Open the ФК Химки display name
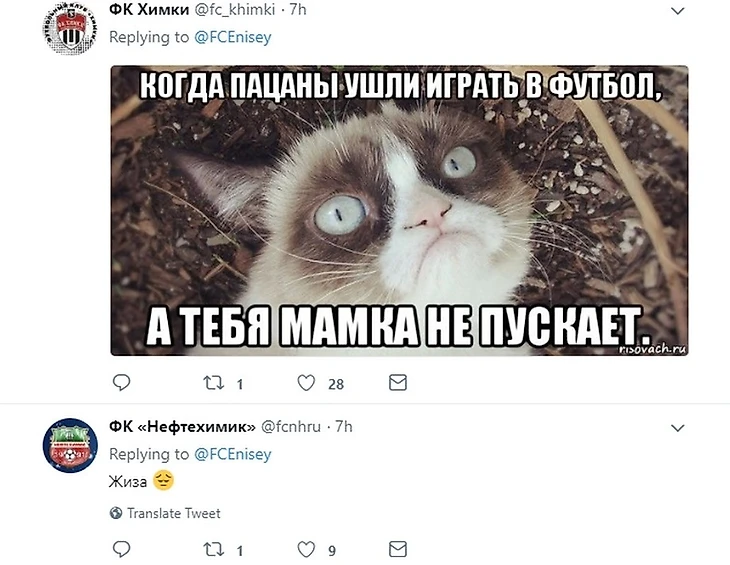Screen dimensions: 730x565 [x=149, y=9]
